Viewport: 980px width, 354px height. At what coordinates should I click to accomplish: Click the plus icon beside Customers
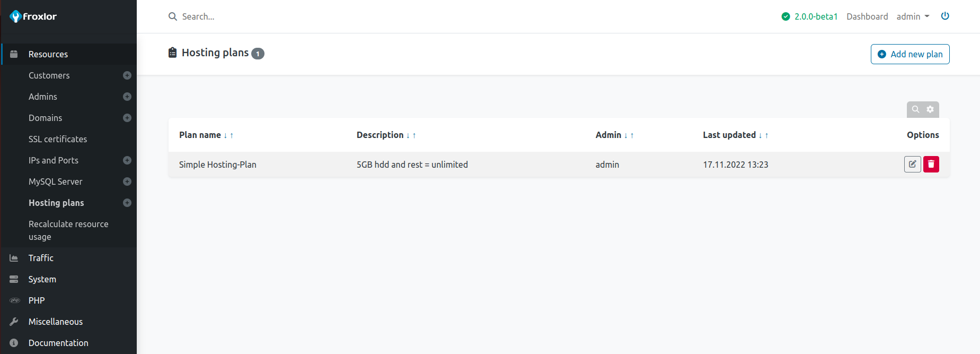point(127,75)
